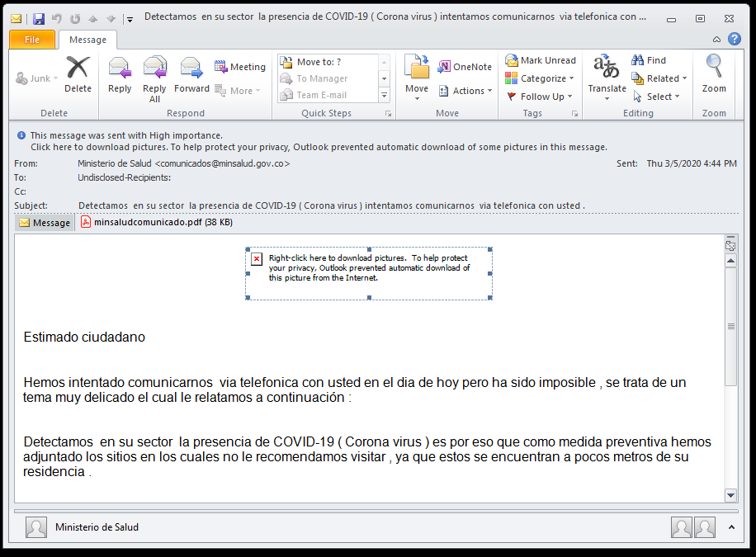The image size is (756, 557).
Task: Click To Manager quick step
Action: [328, 78]
